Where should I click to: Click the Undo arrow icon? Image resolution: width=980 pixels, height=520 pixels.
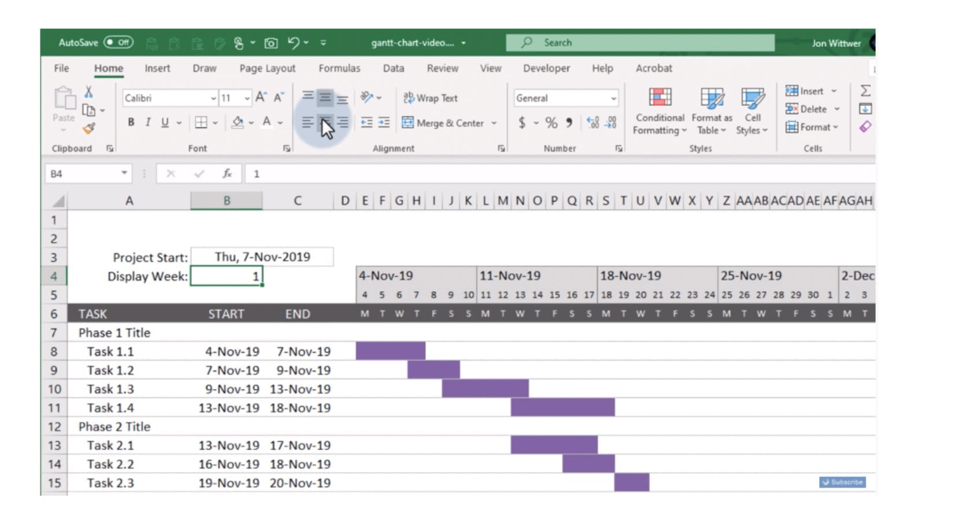pos(293,42)
